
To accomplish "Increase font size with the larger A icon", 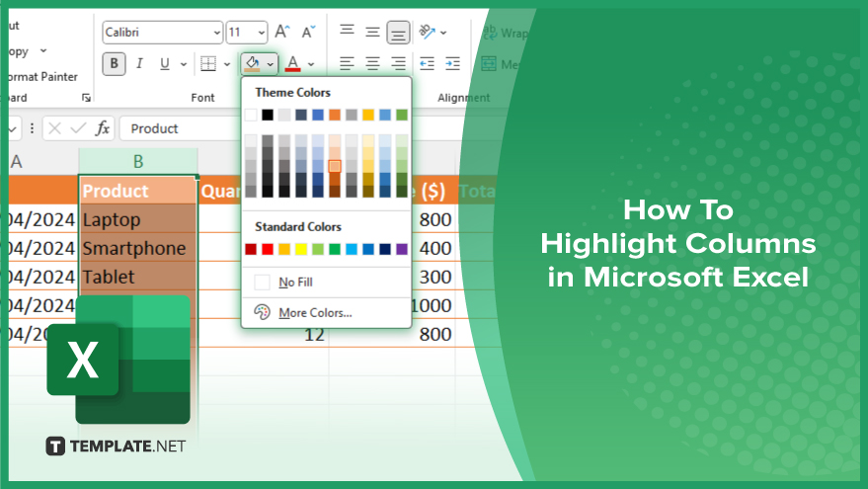I will click(282, 32).
